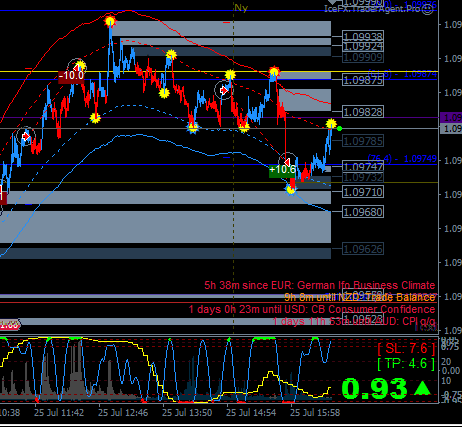The width and height of the screenshot is (462, 427).
Task: Click the AUD CPI q/q news line
Action: point(354,321)
